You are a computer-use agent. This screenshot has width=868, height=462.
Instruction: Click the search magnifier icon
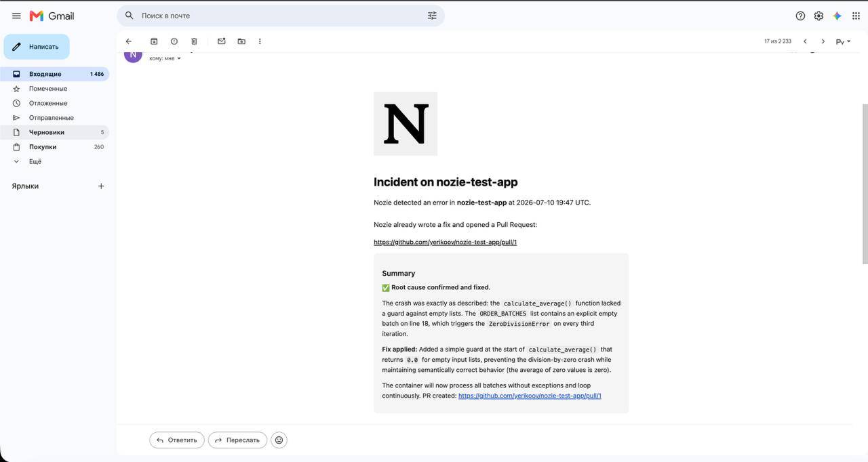tap(130, 16)
